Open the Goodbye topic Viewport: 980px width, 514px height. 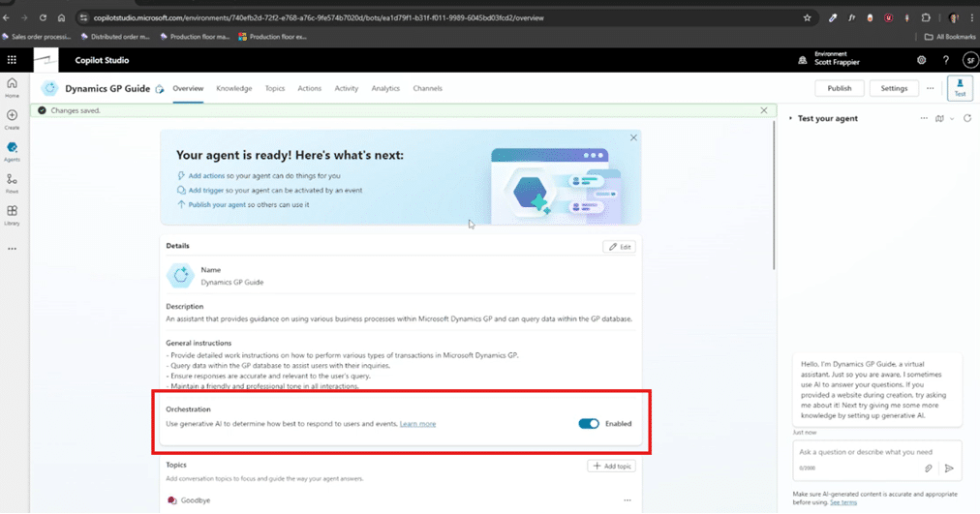[x=195, y=500]
